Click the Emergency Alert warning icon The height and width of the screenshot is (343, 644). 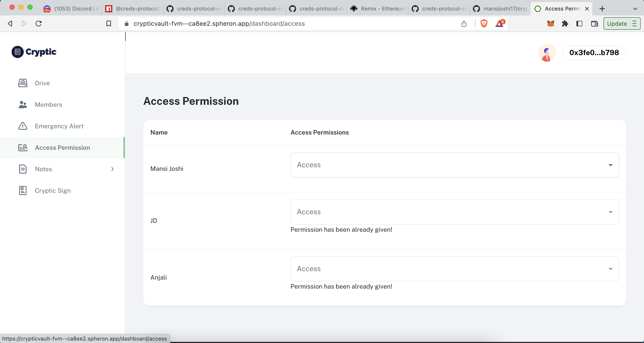point(23,126)
